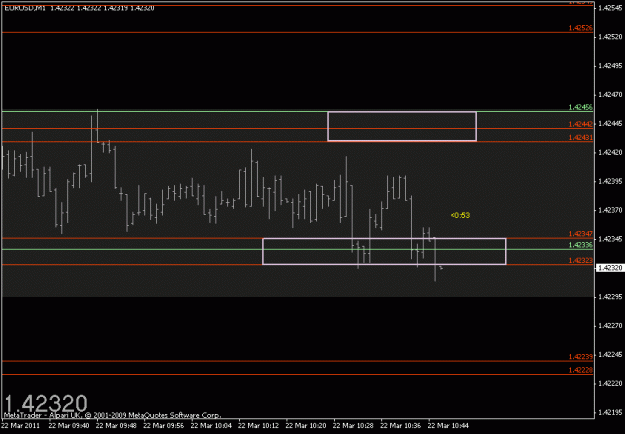Click the green 1.42336 level label
Screen dimensions: 625x434
pyautogui.click(x=580, y=245)
